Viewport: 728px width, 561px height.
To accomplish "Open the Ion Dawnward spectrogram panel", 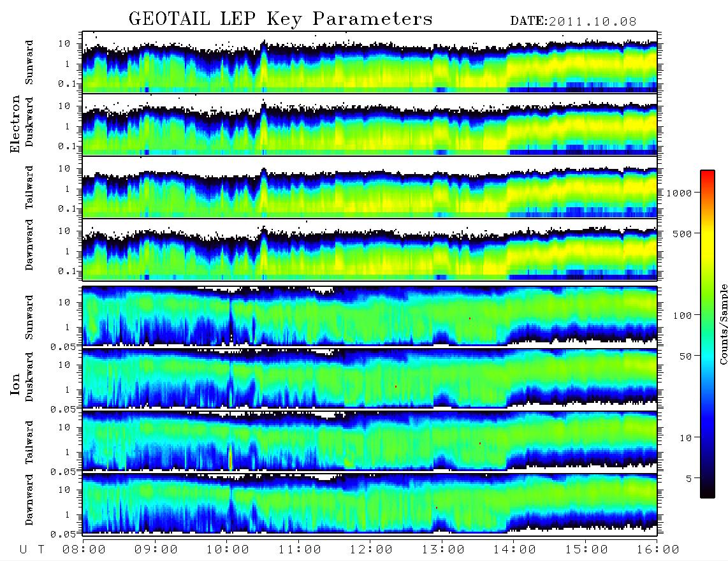I will coord(370,504).
